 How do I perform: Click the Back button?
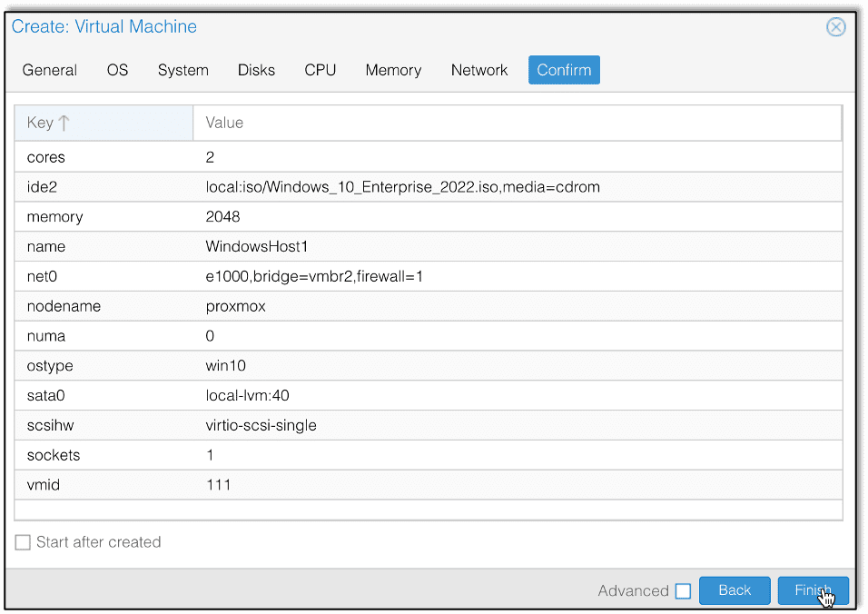pos(735,590)
